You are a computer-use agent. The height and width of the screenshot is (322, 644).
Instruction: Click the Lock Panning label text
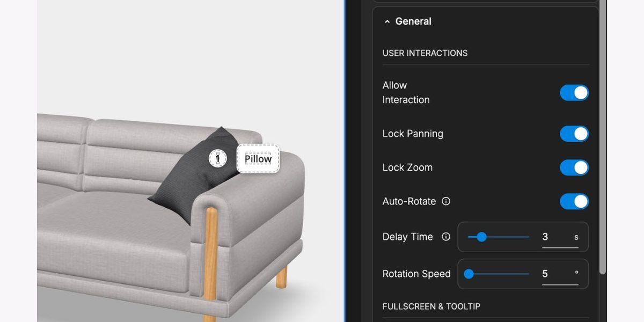click(x=413, y=134)
